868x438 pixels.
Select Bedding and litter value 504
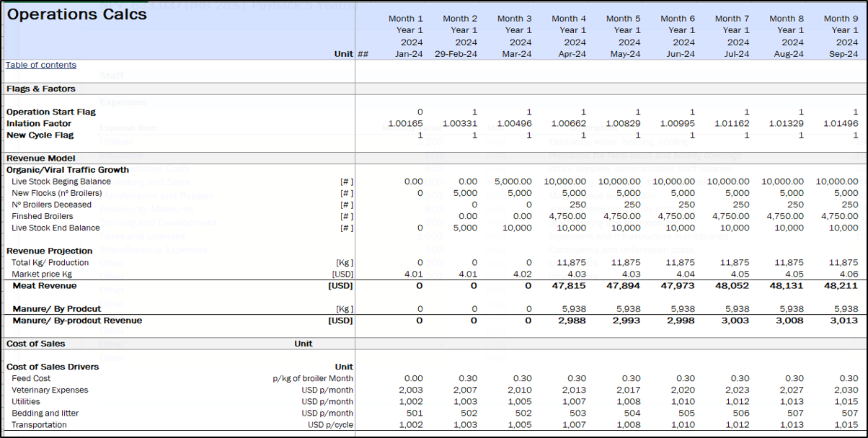632,413
